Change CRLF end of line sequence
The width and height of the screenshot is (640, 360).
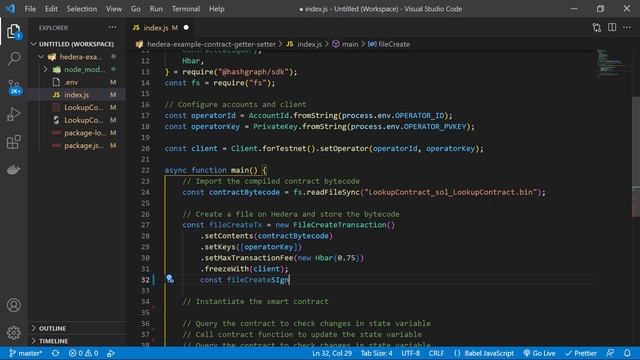(x=436, y=353)
